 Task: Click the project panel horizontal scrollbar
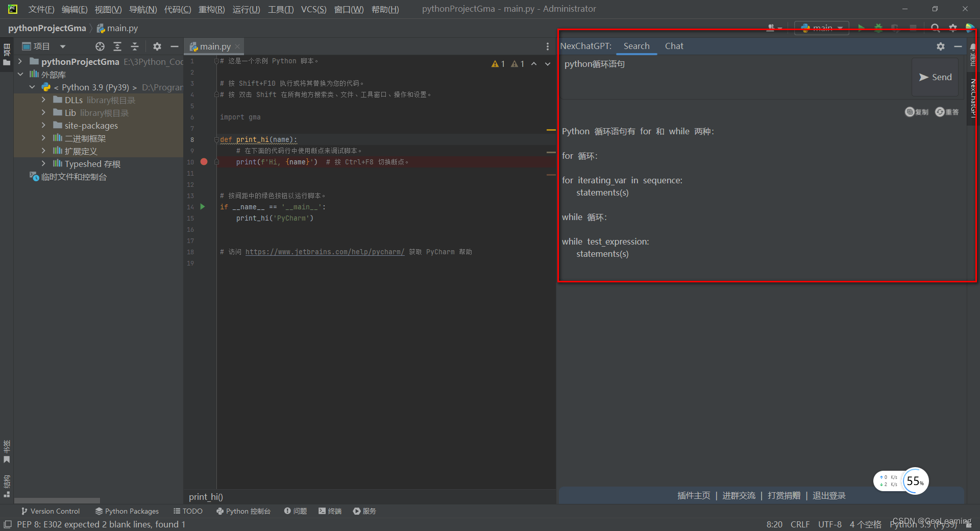[57, 500]
